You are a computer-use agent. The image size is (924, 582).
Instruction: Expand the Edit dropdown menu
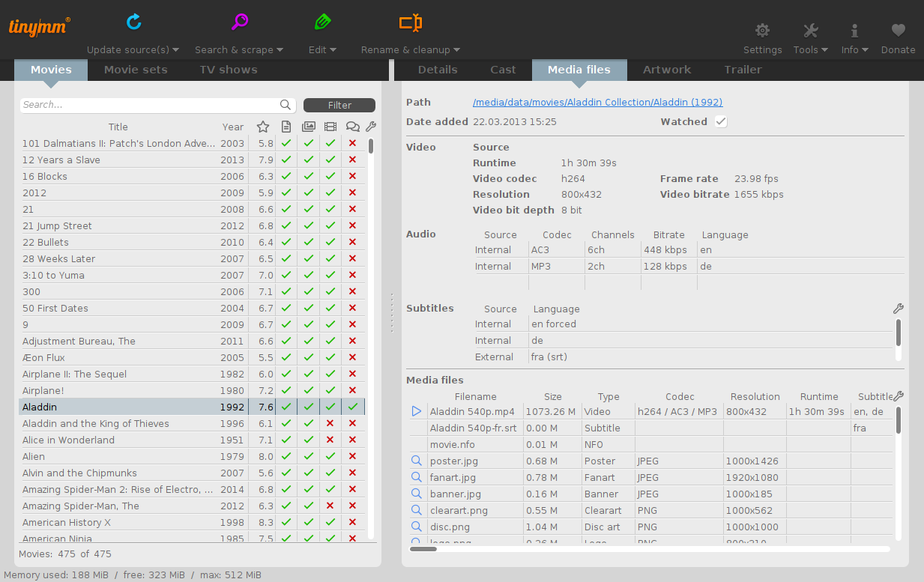click(x=322, y=49)
